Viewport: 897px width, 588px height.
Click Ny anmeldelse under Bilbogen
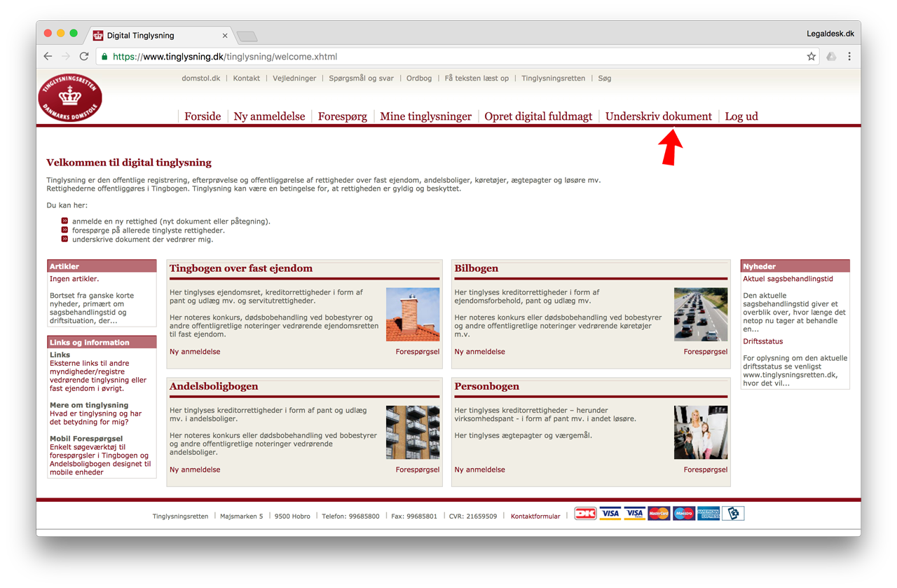click(x=479, y=352)
